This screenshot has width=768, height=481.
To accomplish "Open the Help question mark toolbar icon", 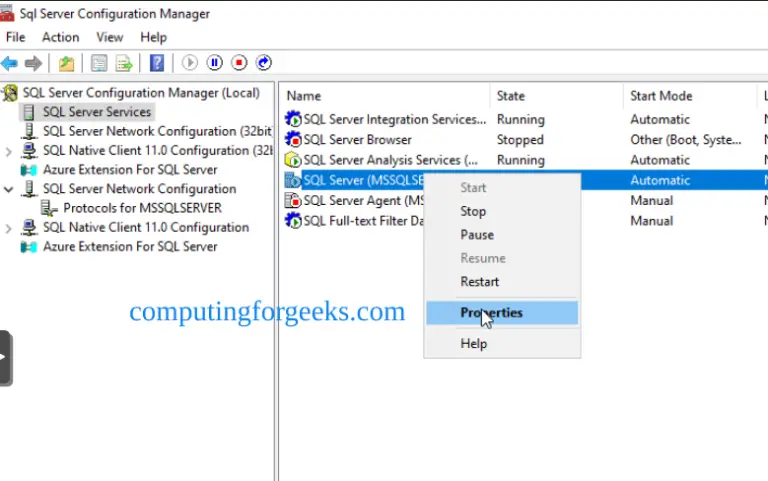I will (157, 63).
